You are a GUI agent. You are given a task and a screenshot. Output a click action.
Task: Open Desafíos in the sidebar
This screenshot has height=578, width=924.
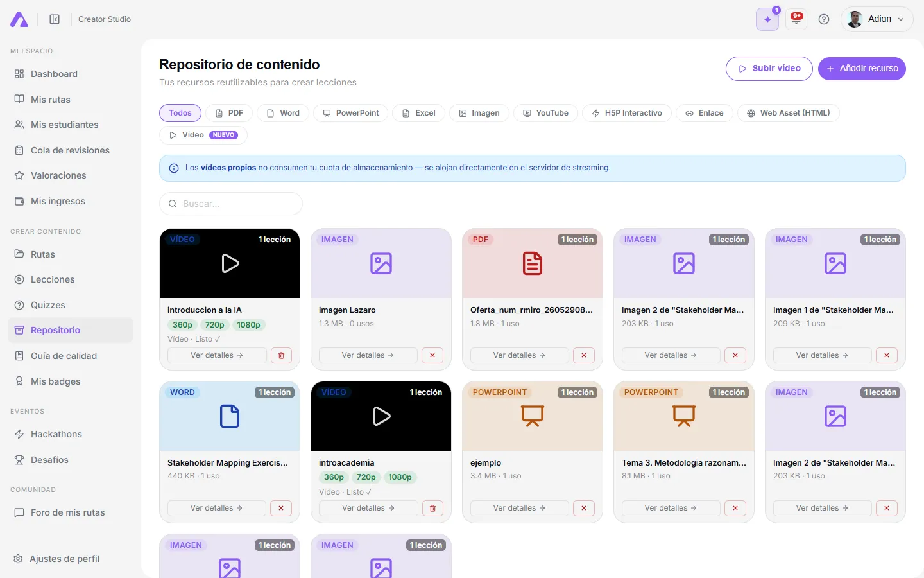point(71,460)
